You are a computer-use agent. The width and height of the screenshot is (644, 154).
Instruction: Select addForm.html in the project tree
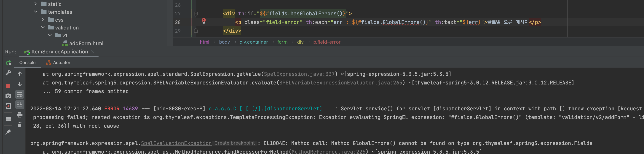[86, 43]
